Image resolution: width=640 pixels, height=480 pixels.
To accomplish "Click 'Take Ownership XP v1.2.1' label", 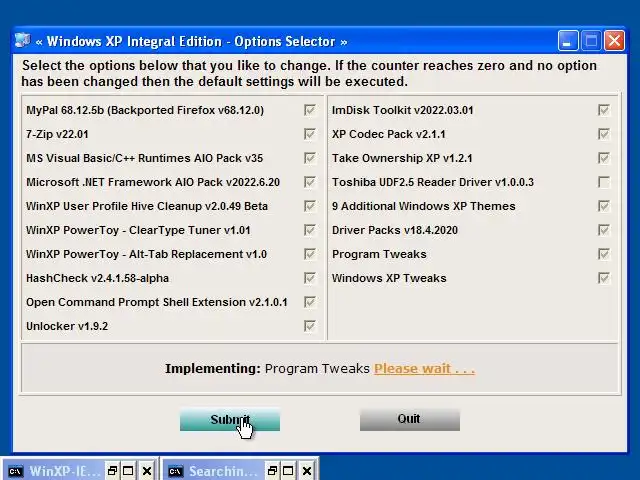I will (x=402, y=158).
